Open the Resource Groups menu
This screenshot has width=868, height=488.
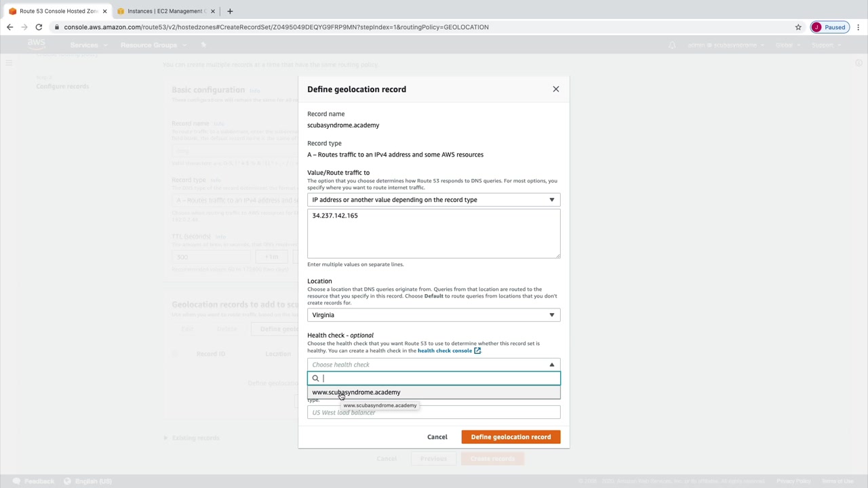[153, 45]
